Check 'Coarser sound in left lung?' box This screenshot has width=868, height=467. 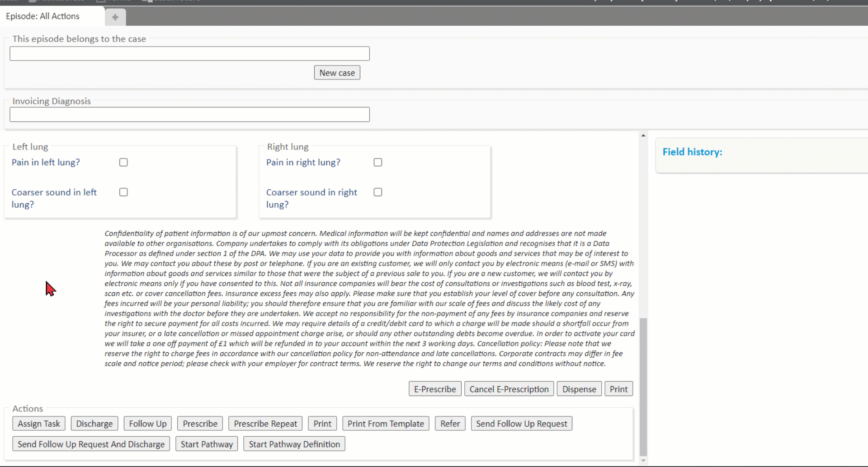pyautogui.click(x=123, y=192)
